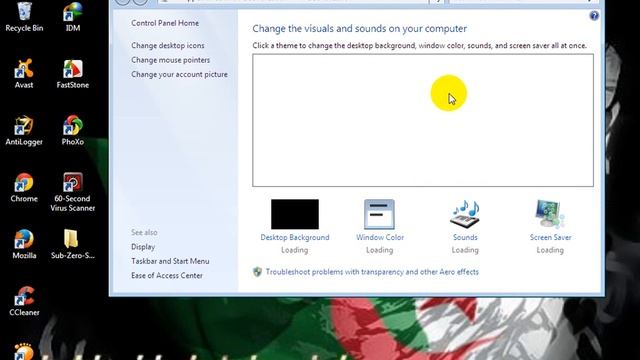Click the Screen Saver text label
Image resolution: width=640 pixels, height=360 pixels.
(550, 237)
